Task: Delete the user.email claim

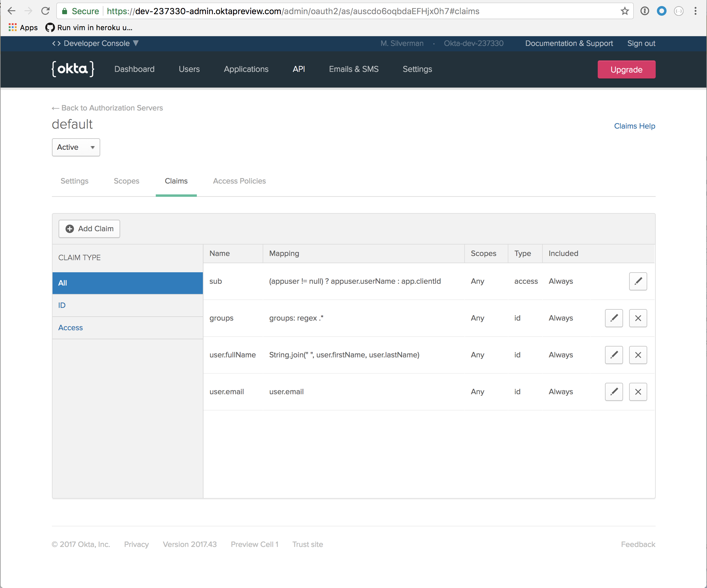Action: point(638,391)
